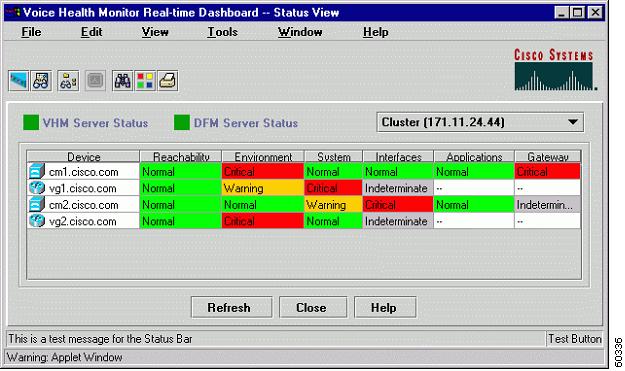Click vg1 Reachability Normal cell
The width and height of the screenshot is (625, 371).
[x=181, y=188]
